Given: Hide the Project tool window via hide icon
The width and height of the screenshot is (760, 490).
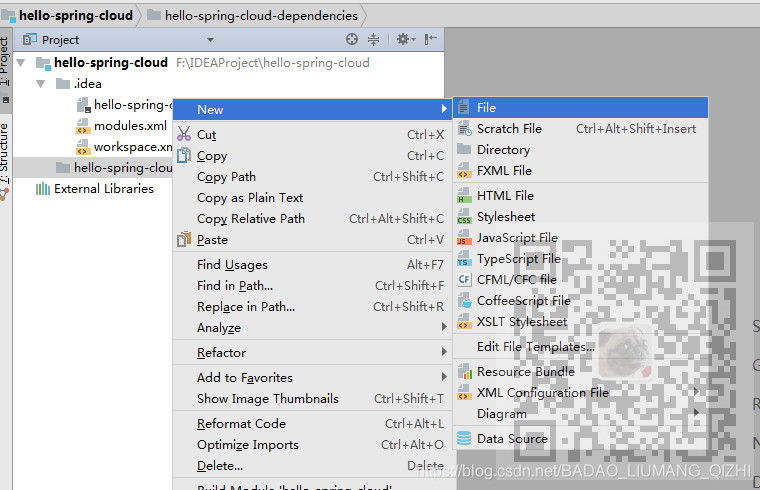Looking at the screenshot, I should click(x=430, y=39).
